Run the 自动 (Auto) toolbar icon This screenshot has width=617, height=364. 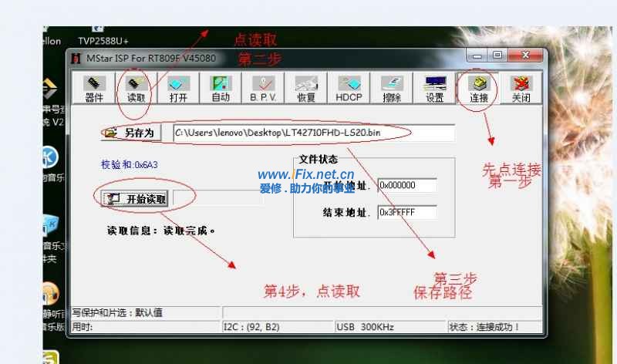221,89
